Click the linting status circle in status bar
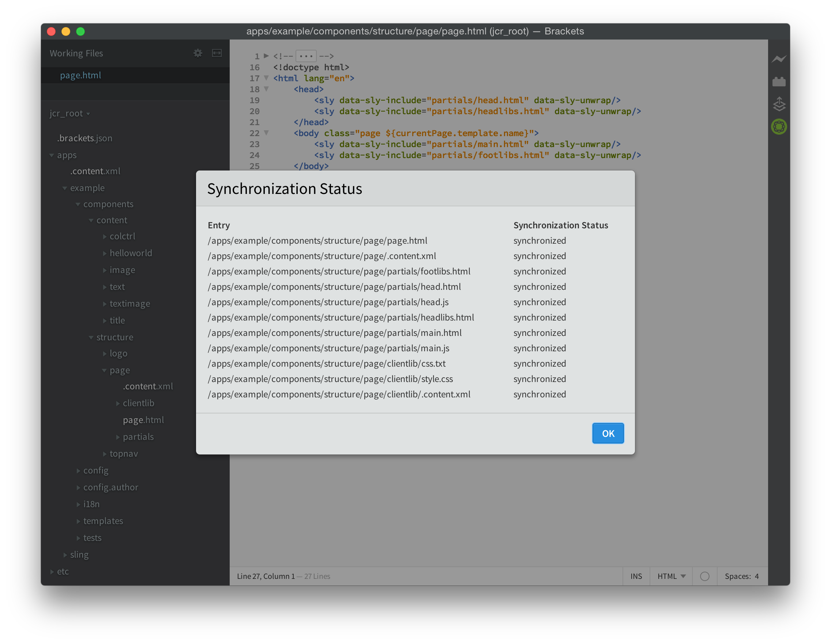831x644 pixels. (704, 576)
